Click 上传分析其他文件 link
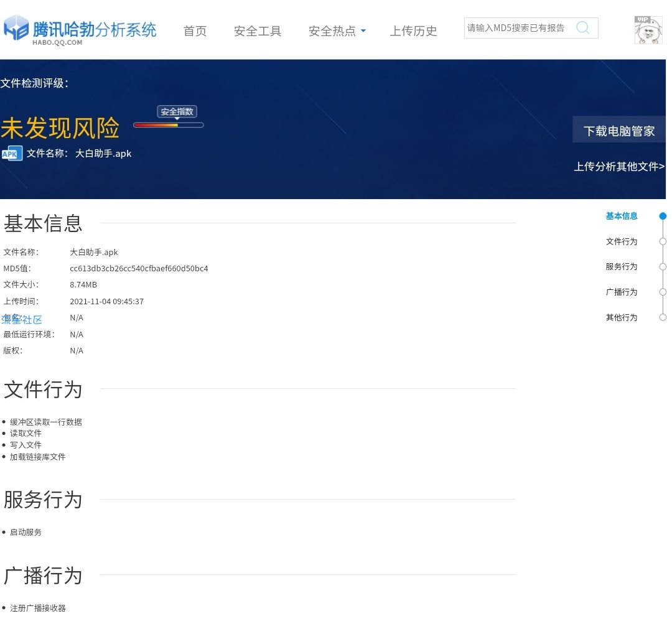 (x=619, y=166)
